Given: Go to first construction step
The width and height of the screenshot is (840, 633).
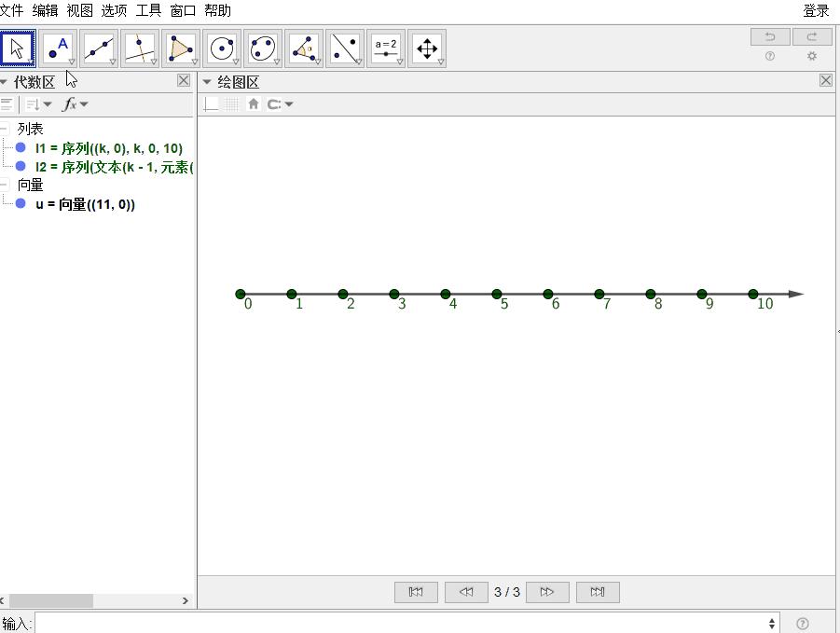Looking at the screenshot, I should 416,592.
